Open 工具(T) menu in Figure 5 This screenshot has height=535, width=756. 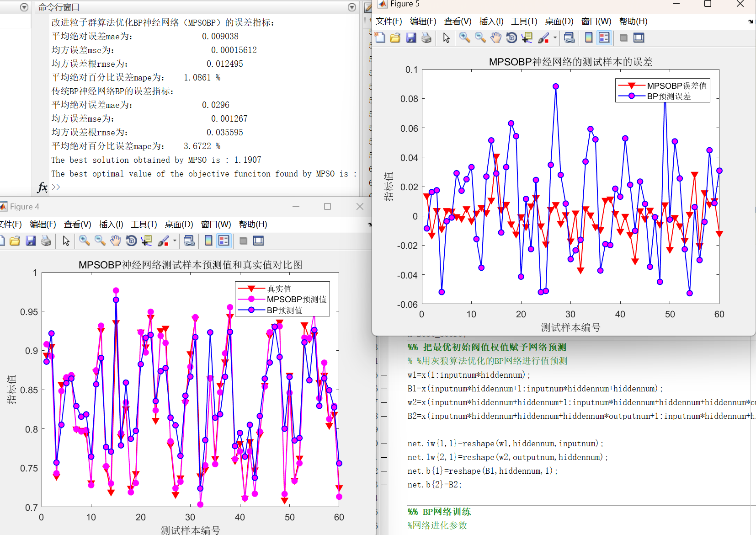coord(524,21)
